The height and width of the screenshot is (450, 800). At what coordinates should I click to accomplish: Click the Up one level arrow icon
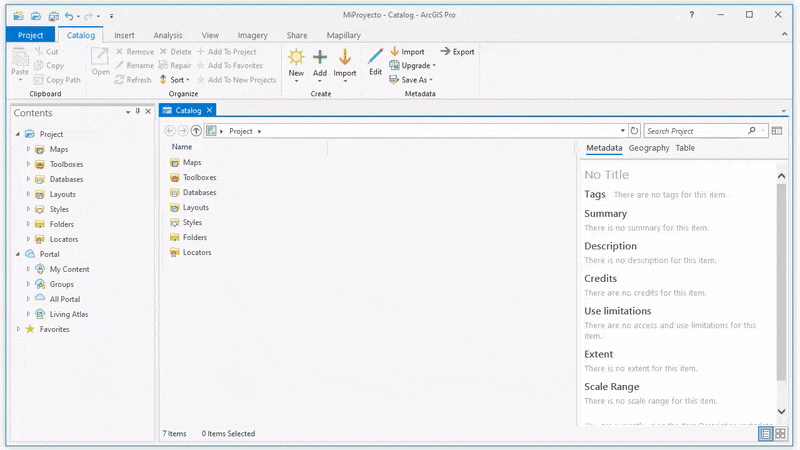(x=196, y=131)
